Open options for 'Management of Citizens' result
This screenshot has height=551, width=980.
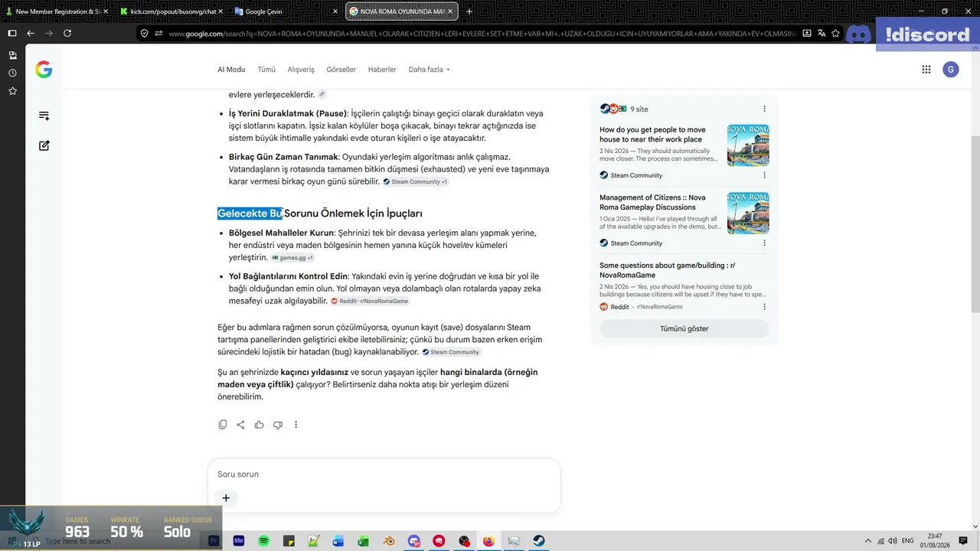tap(764, 243)
